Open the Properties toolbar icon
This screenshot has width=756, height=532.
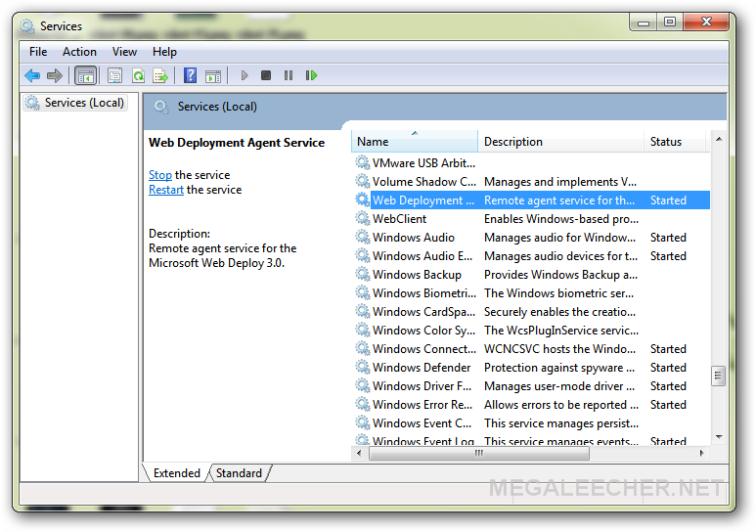114,75
